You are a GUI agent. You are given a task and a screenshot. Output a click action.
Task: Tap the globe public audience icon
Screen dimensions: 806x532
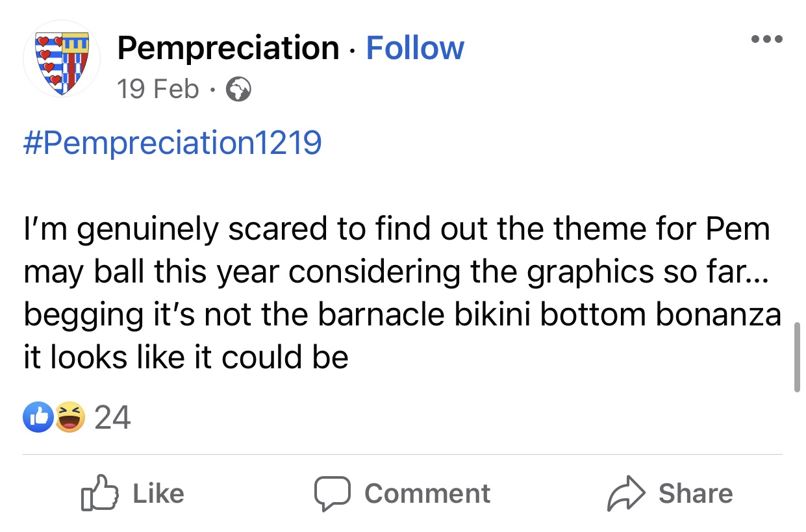tap(238, 90)
